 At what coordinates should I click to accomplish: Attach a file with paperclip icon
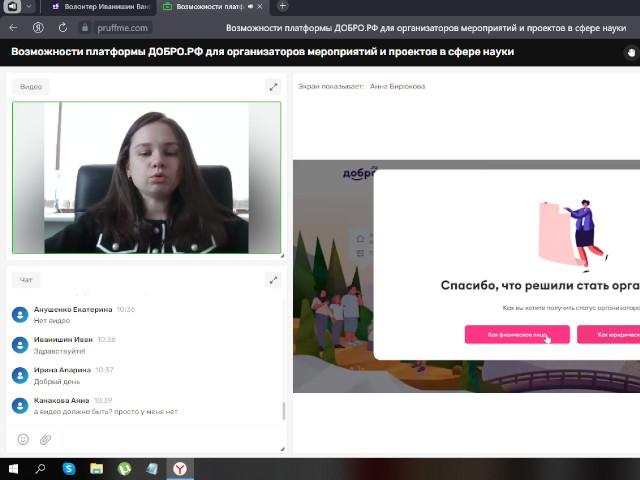(x=45, y=439)
